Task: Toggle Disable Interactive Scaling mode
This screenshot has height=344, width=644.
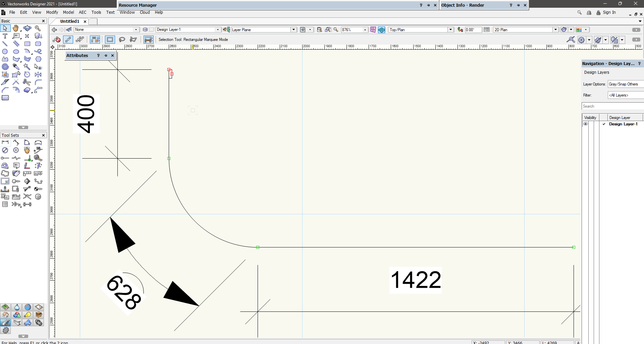Action: [x=56, y=40]
